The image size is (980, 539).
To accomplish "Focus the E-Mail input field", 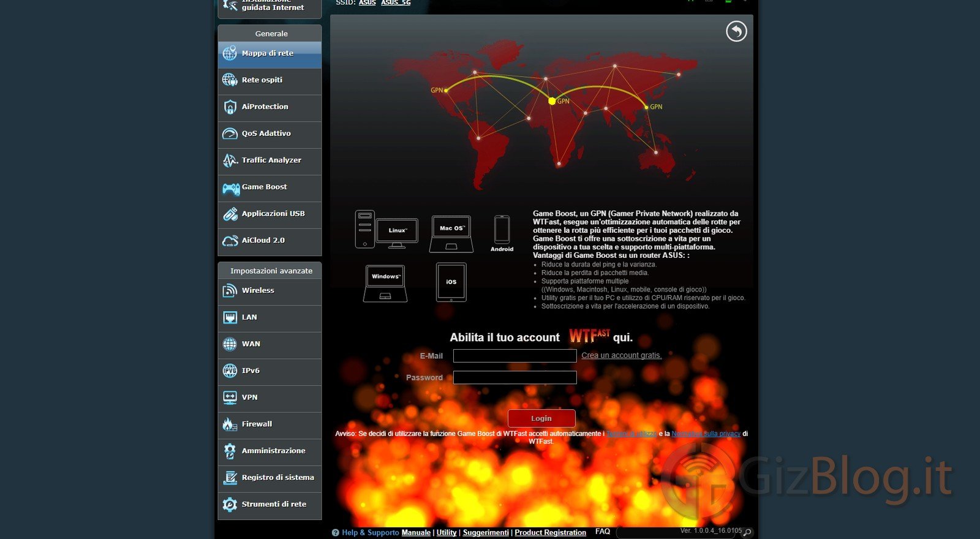I will click(x=514, y=356).
